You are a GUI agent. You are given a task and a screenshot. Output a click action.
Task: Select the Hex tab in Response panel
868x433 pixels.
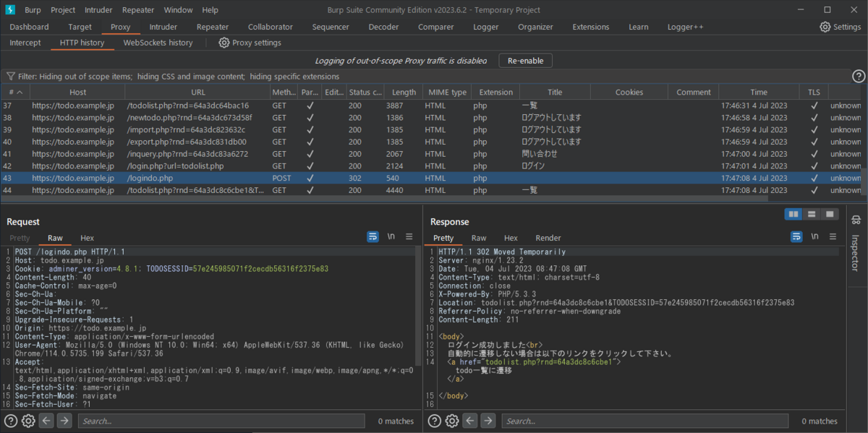[x=511, y=238]
